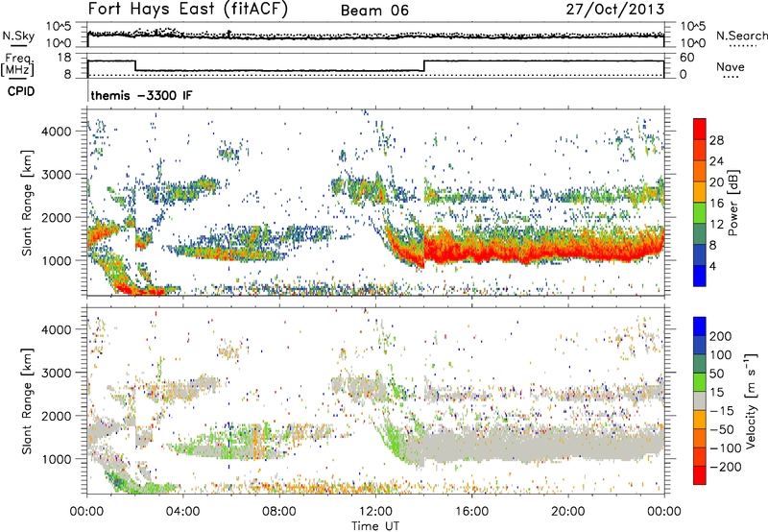This screenshot has height=532, width=768.
Task: Click the 'themis -3300 IF' text
Action: (141, 95)
